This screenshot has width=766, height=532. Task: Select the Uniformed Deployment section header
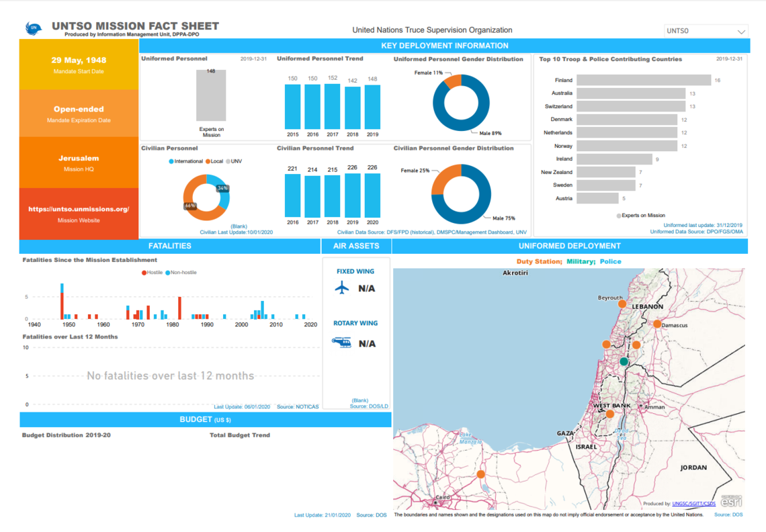569,246
